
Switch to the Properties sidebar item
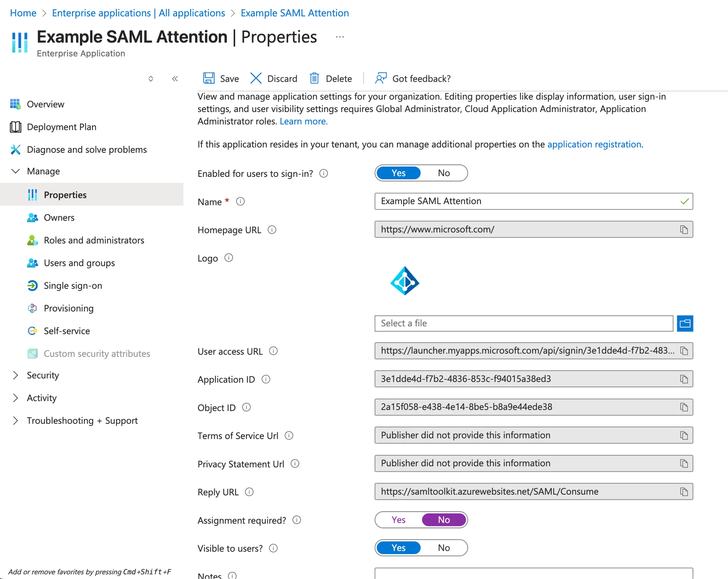[65, 195]
